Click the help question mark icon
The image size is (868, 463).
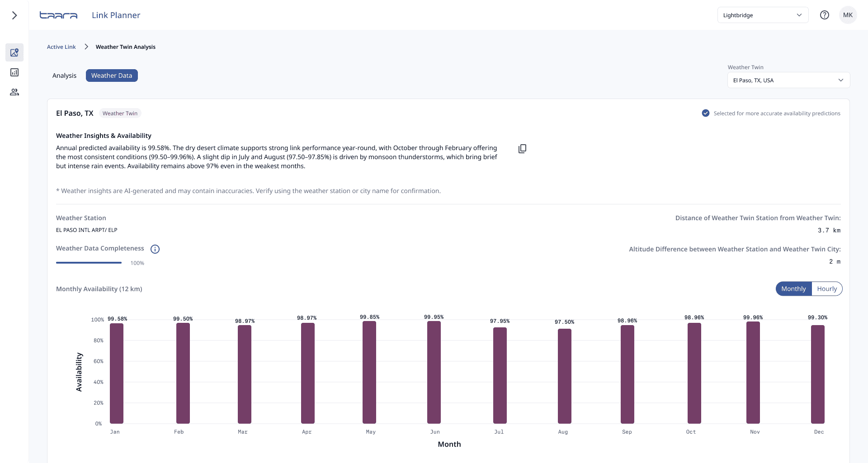[825, 15]
